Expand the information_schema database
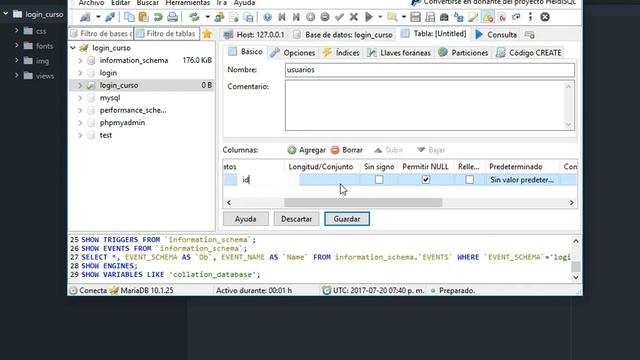This screenshot has height=360, width=640. coord(80,60)
